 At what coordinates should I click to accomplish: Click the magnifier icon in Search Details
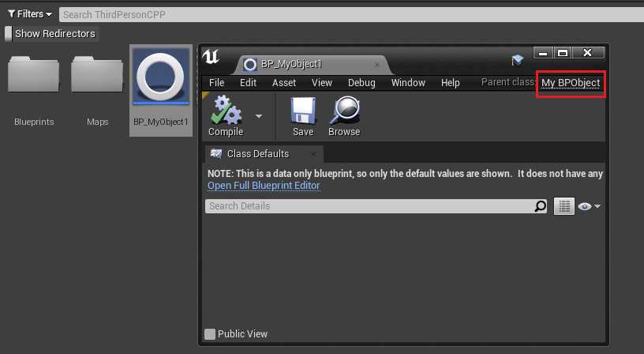[x=540, y=206]
